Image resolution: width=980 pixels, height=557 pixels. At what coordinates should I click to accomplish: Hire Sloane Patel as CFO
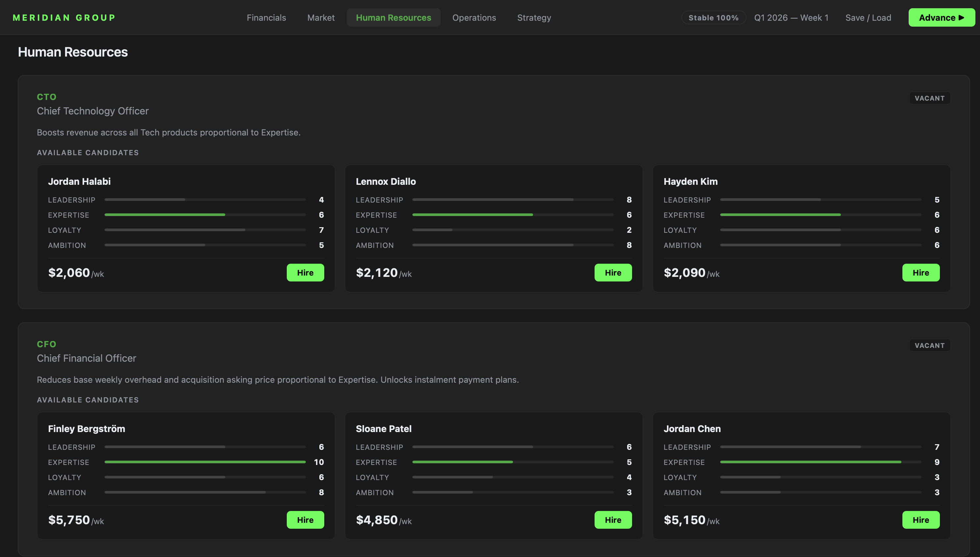pos(613,520)
